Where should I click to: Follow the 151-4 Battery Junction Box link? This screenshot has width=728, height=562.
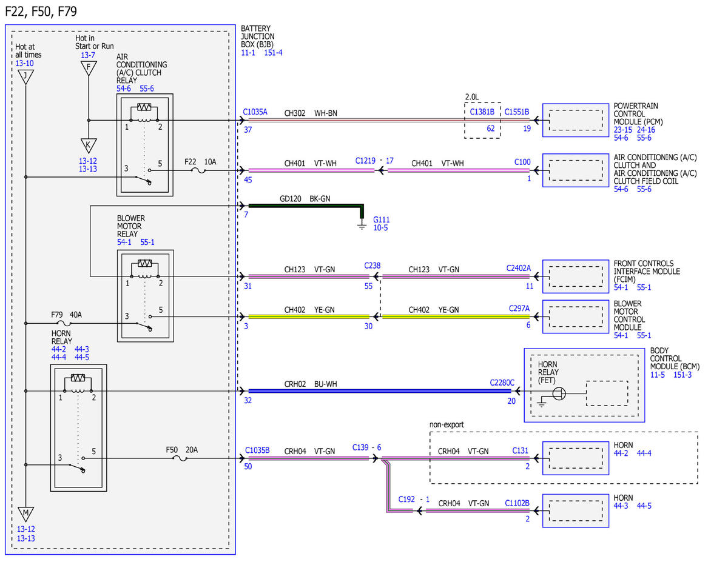point(273,53)
